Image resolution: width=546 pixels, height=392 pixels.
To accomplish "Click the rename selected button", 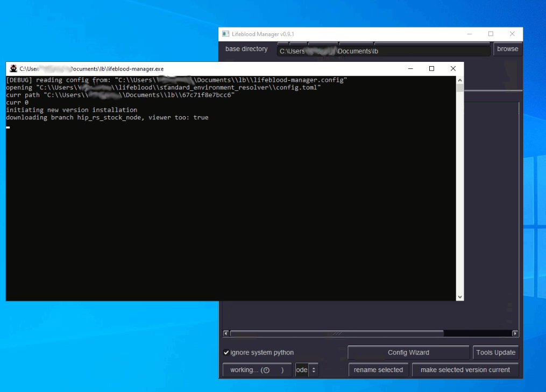I will 378,370.
